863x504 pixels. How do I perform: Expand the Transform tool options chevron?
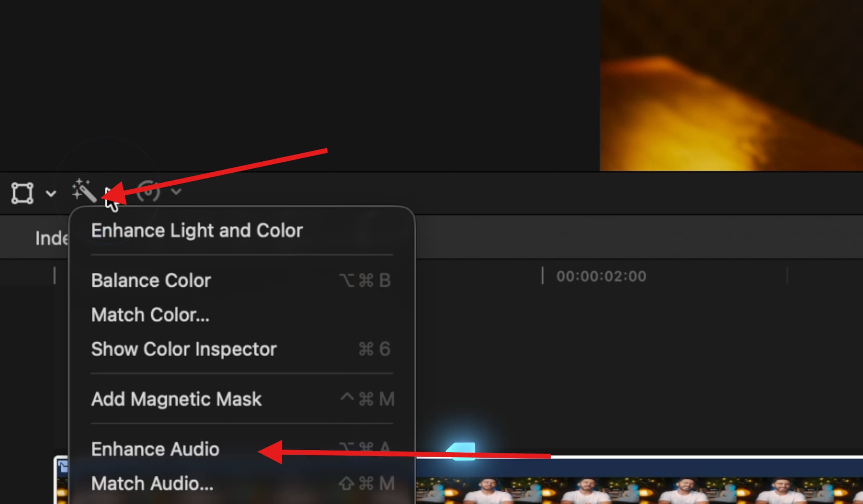(x=51, y=194)
